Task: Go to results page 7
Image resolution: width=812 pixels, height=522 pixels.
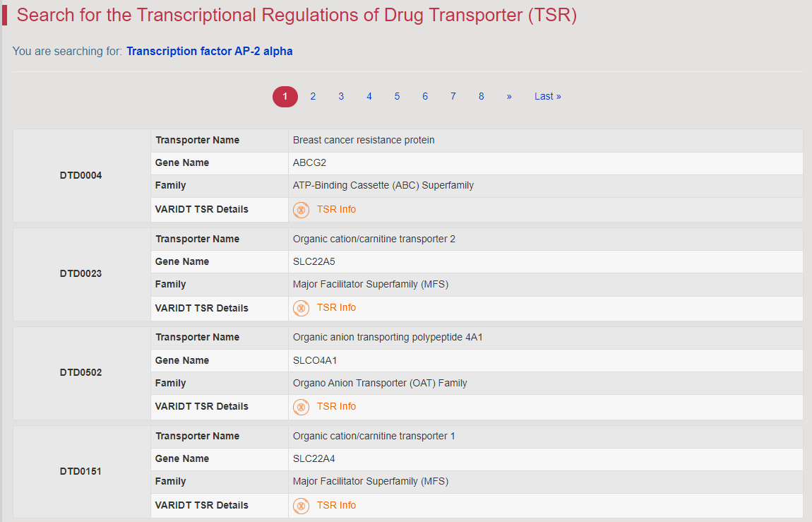Action: [x=453, y=96]
